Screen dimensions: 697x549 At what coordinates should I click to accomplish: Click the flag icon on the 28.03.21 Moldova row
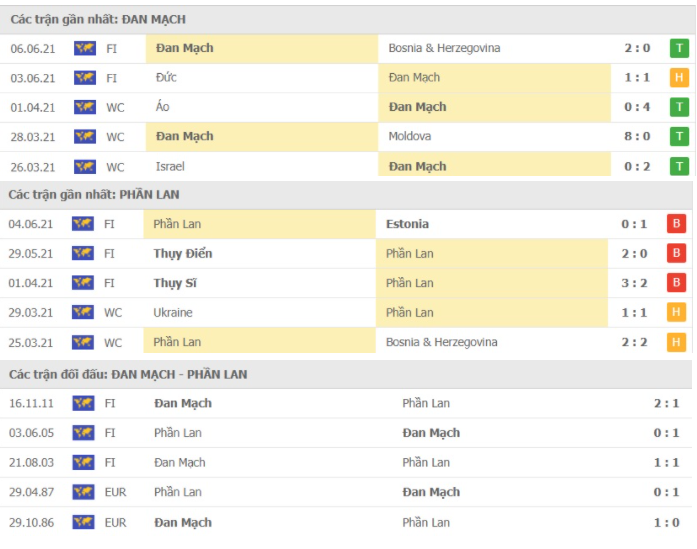point(84,137)
